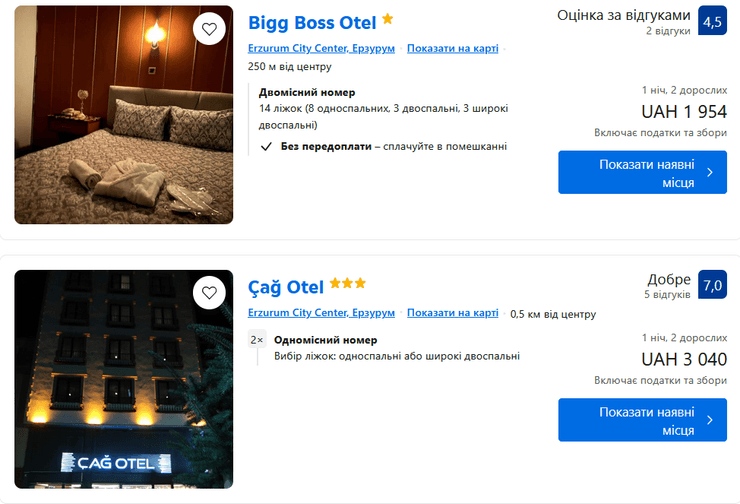Open Bigg Boss Otel hotel title
740x504 pixels.
point(312,22)
